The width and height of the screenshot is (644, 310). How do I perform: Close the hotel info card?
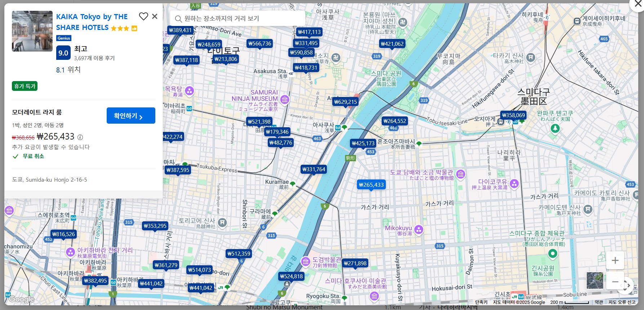(155, 16)
